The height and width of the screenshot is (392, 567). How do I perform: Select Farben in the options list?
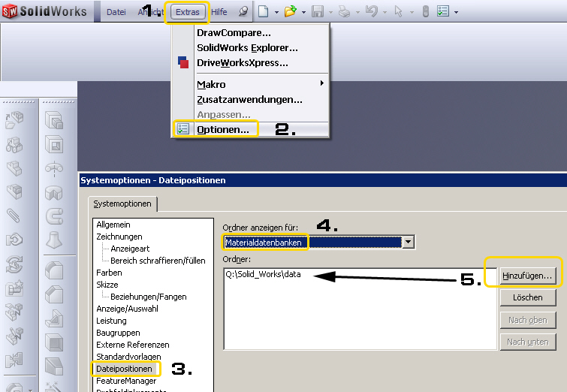(x=109, y=273)
